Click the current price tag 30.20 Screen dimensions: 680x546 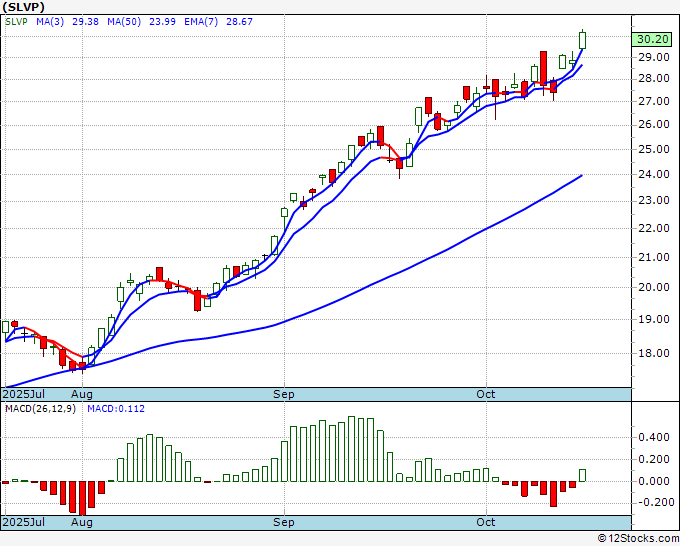pyautogui.click(x=652, y=39)
